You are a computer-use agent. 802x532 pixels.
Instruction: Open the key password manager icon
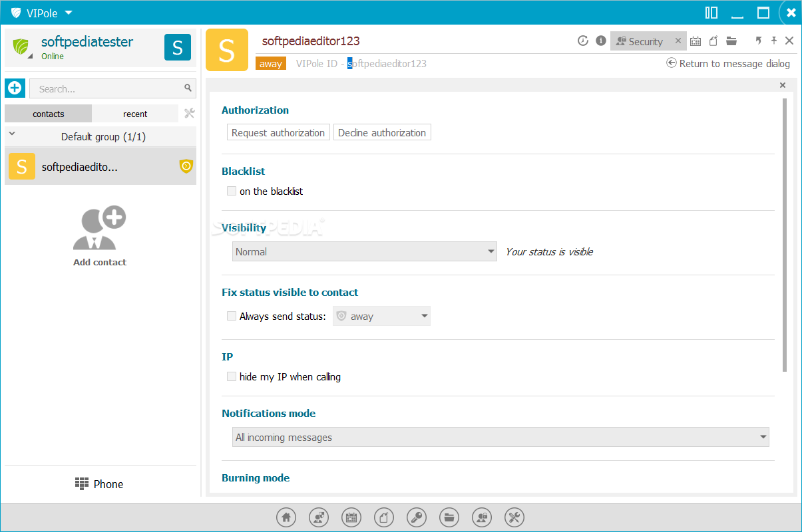(417, 517)
